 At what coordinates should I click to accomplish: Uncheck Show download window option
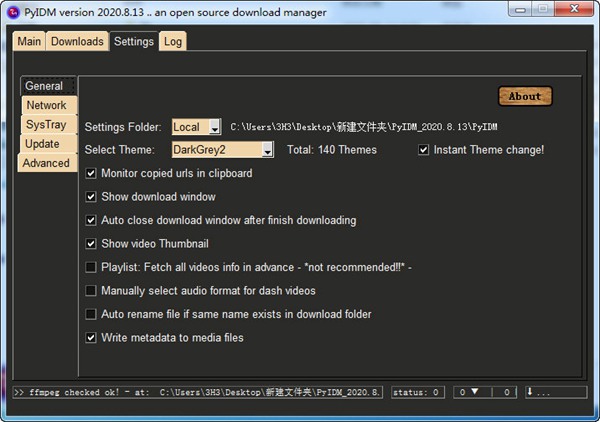click(92, 198)
